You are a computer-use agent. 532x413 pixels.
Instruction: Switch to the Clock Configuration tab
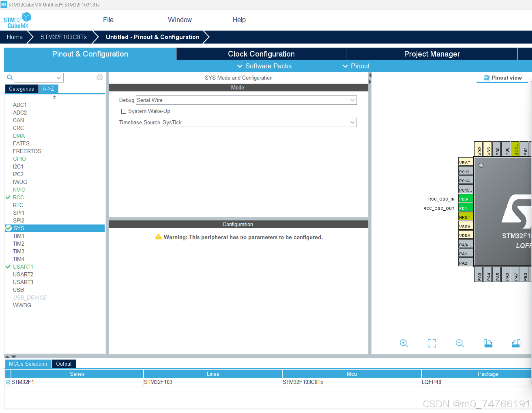pyautogui.click(x=261, y=54)
